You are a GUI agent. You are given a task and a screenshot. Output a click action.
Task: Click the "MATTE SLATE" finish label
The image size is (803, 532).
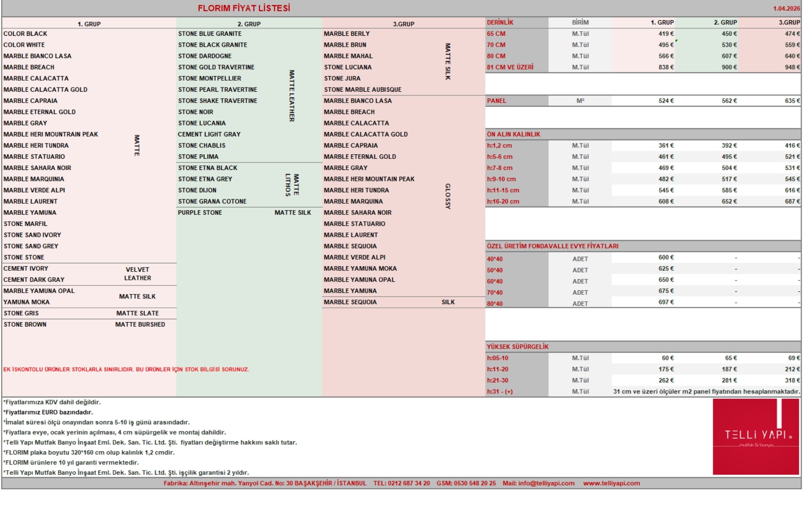[x=137, y=313]
